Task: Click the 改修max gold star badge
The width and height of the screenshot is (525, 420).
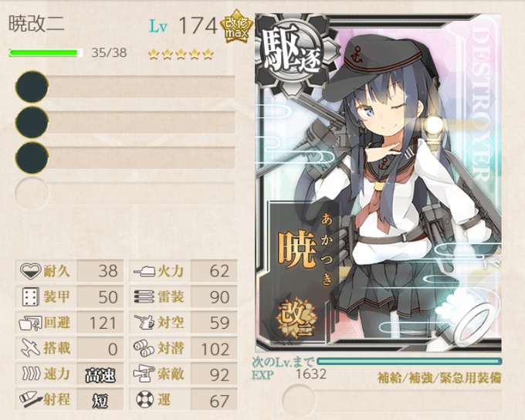Action: click(236, 27)
